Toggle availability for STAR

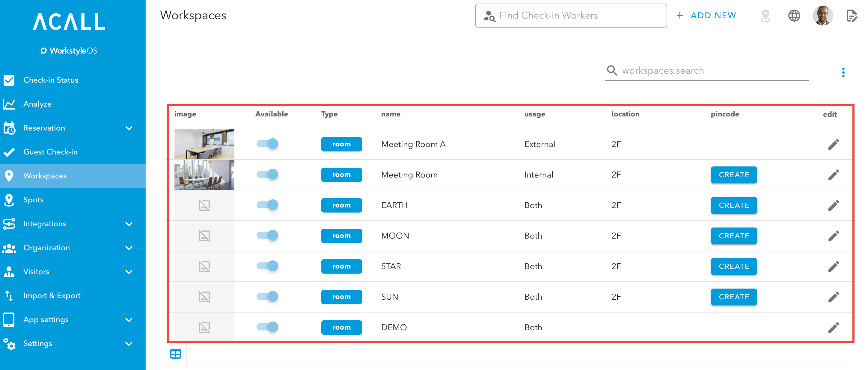267,266
